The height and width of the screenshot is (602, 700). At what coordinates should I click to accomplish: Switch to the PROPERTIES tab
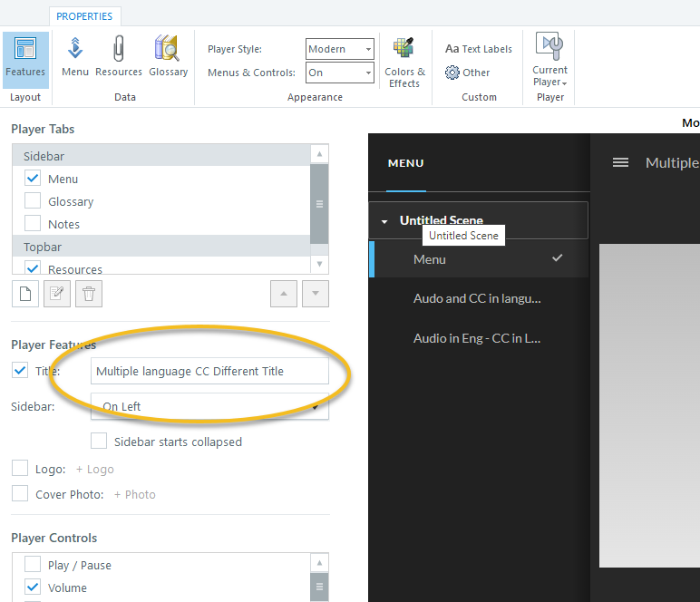[x=84, y=16]
